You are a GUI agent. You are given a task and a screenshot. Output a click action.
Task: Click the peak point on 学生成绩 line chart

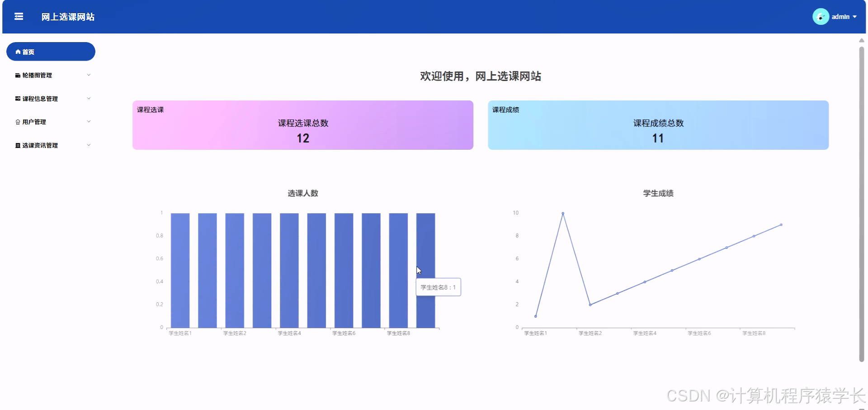(x=562, y=213)
